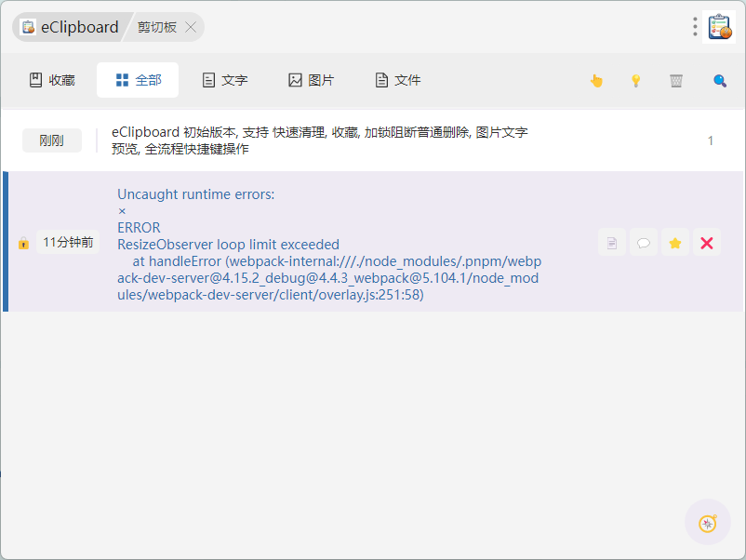
Task: Click the trash bin clear icon
Action: pyautogui.click(x=676, y=81)
